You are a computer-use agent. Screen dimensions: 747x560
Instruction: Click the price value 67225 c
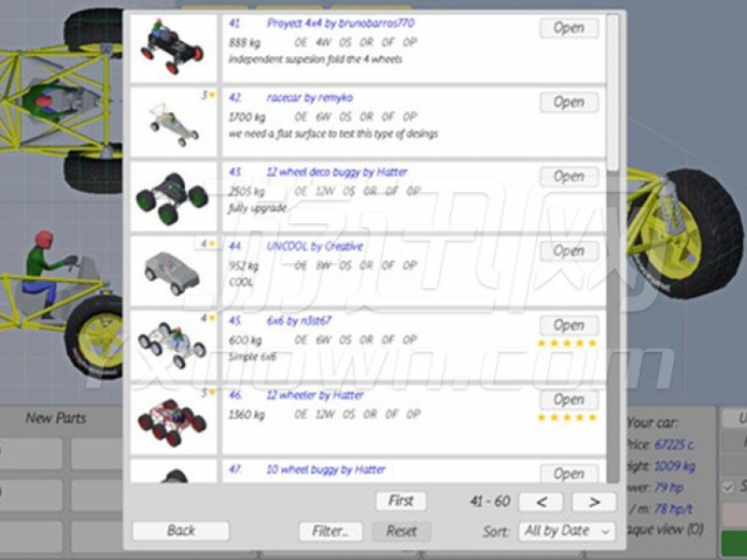point(674,445)
